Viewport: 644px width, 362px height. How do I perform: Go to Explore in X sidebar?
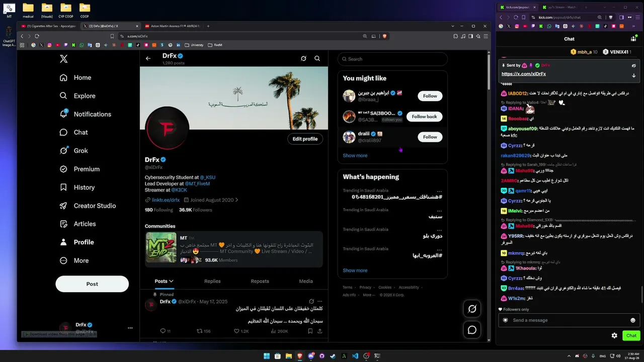coord(77,96)
